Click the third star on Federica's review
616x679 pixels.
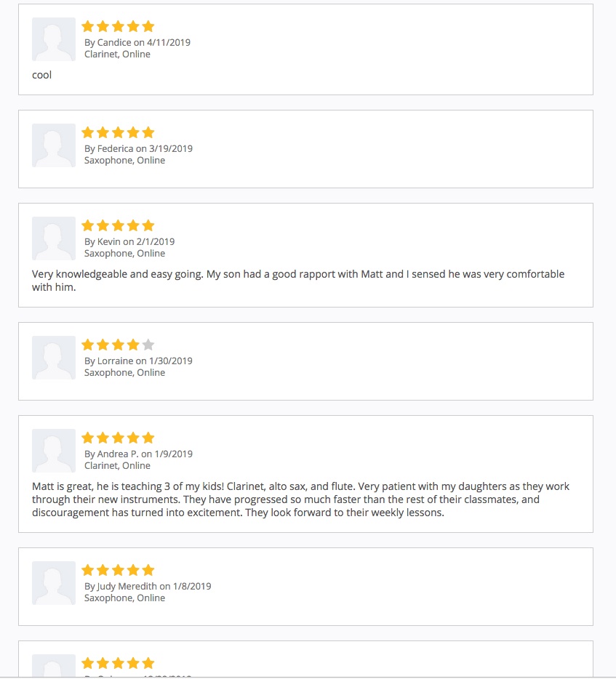[118, 132]
